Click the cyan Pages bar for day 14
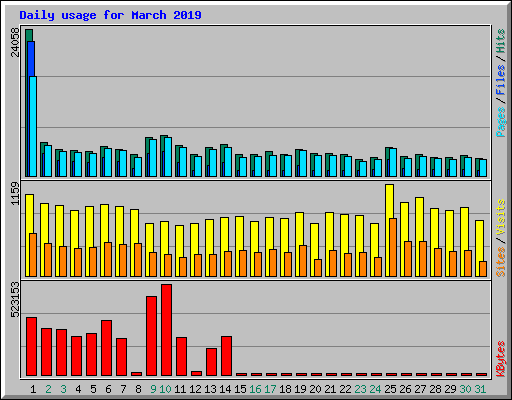 228,162
